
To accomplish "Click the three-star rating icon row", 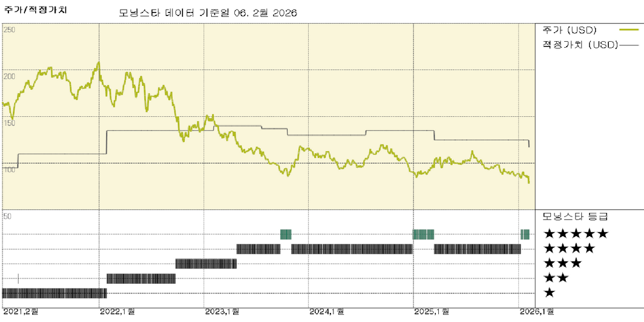I will point(562,264).
